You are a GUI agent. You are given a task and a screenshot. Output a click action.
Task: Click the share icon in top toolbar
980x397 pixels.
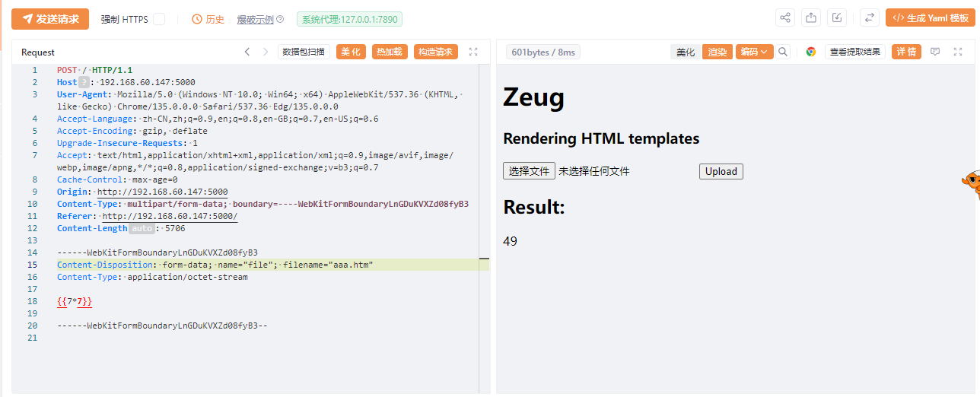[785, 18]
